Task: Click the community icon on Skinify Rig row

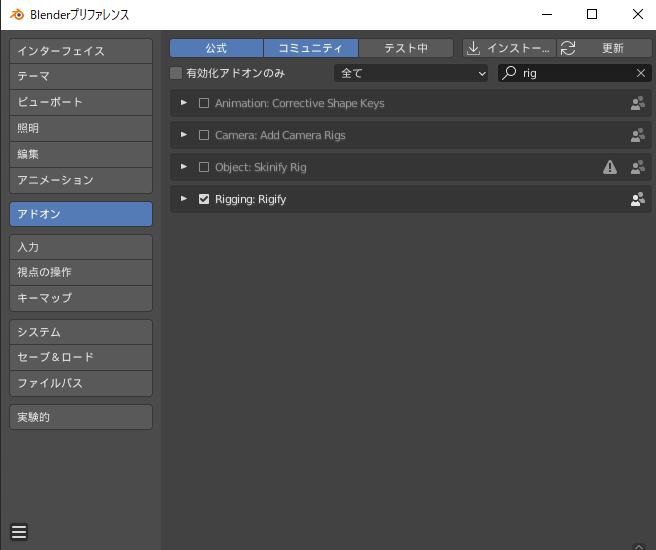Action: click(637, 167)
